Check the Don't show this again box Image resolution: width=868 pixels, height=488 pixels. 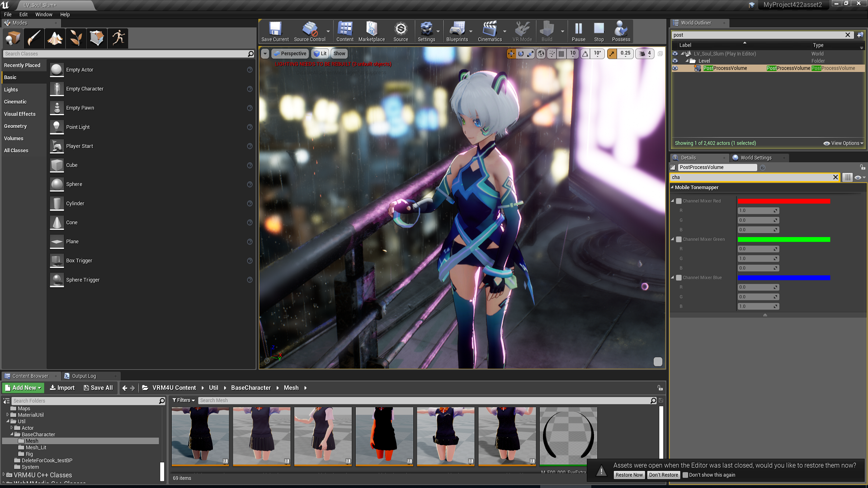click(x=685, y=475)
